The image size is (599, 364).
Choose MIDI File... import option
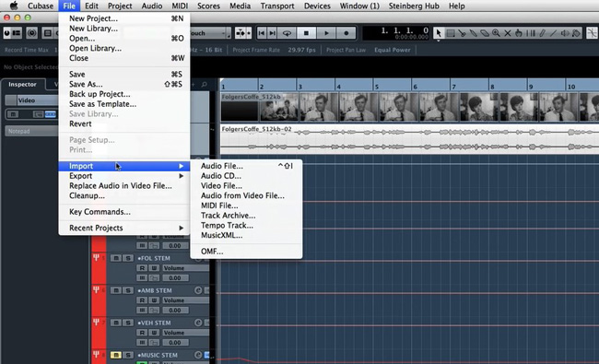coord(246,205)
